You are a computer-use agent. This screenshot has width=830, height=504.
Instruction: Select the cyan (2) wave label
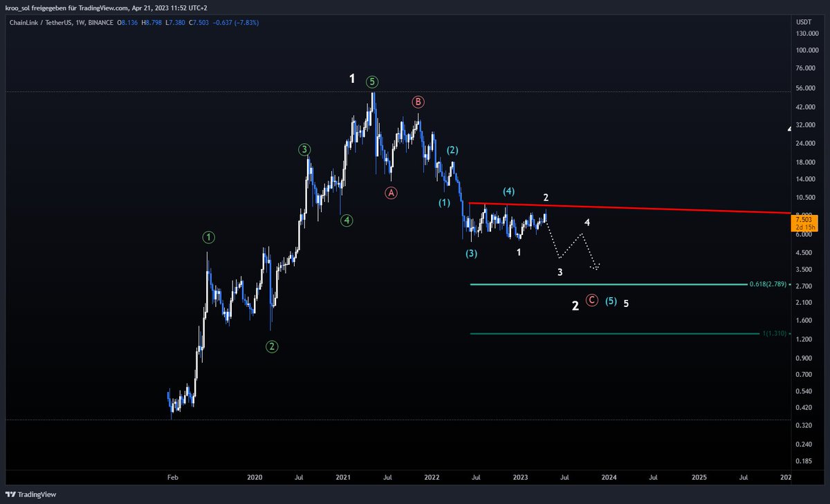tap(452, 150)
